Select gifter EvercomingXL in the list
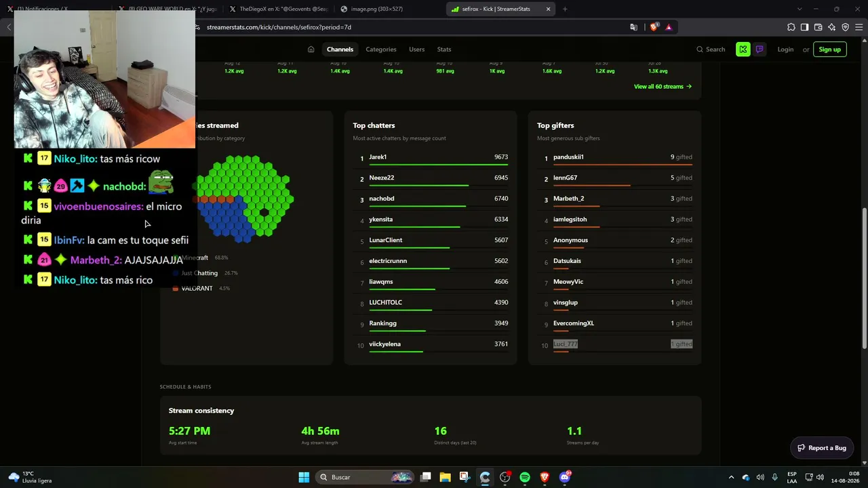This screenshot has width=868, height=488. pyautogui.click(x=573, y=323)
